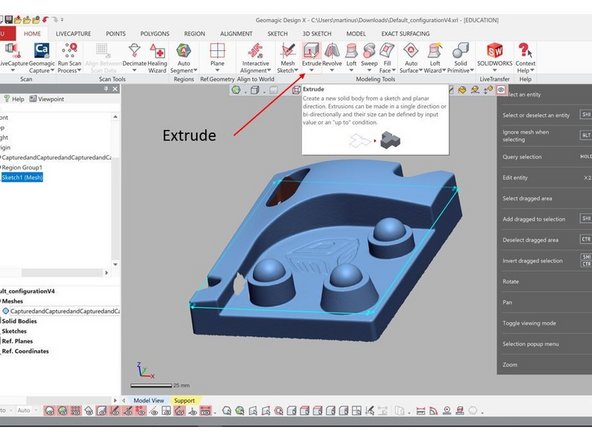
Task: Open the POLYGONS ribbon tab
Action: (x=155, y=34)
